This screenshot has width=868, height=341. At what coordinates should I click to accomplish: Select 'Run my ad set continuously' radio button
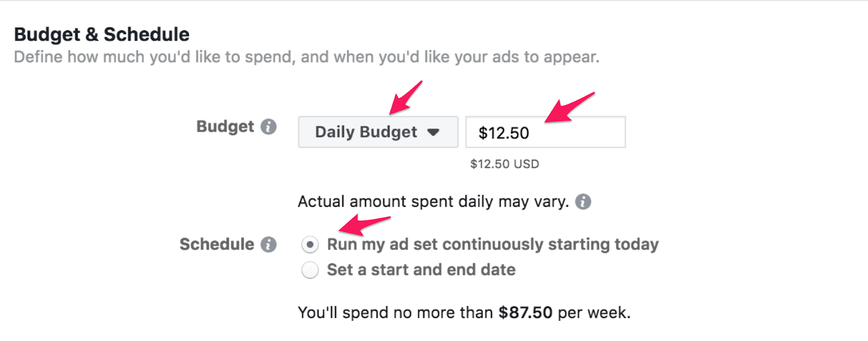coord(310,245)
